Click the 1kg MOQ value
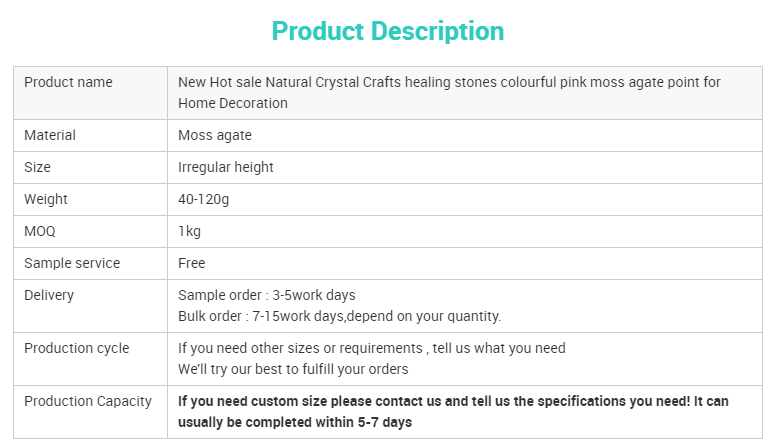 click(x=190, y=231)
